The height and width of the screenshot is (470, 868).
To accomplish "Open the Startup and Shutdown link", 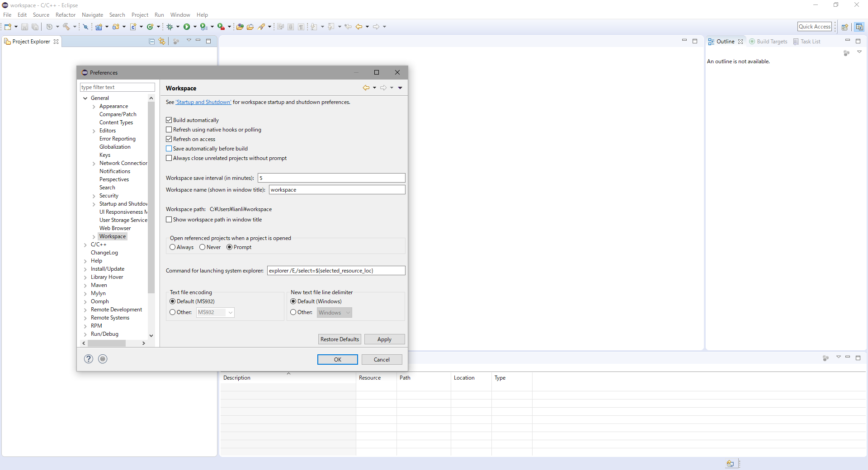I will [x=203, y=102].
